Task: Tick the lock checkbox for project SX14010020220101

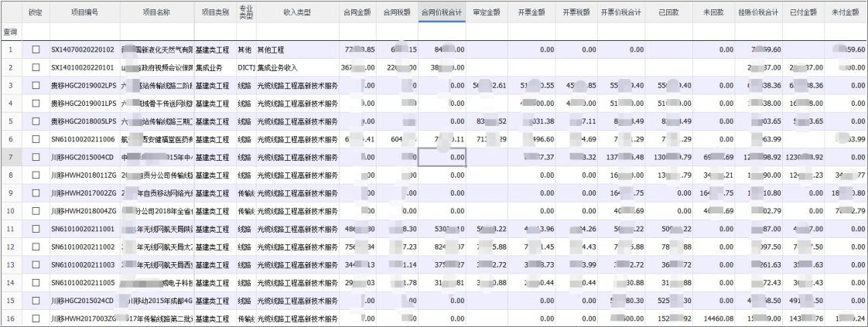Action: point(36,67)
